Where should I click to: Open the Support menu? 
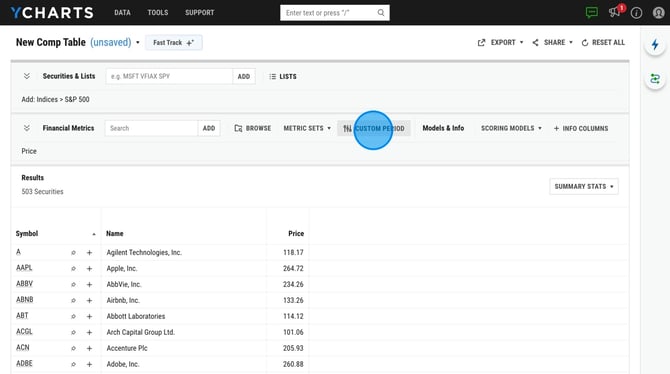[200, 13]
